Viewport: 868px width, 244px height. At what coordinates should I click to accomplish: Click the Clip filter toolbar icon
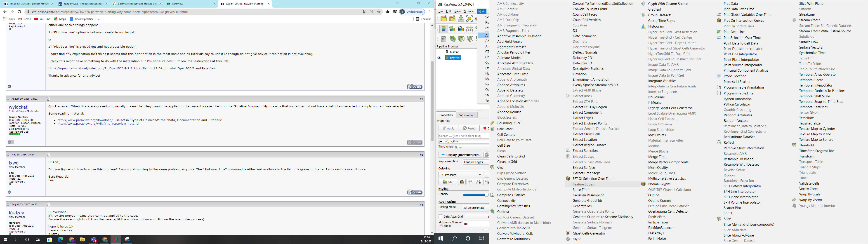461,39
